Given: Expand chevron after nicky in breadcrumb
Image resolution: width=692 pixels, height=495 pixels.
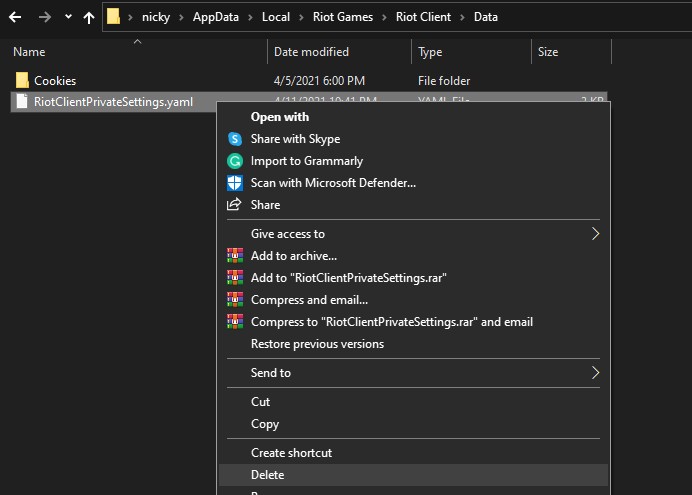Looking at the screenshot, I should (181, 17).
